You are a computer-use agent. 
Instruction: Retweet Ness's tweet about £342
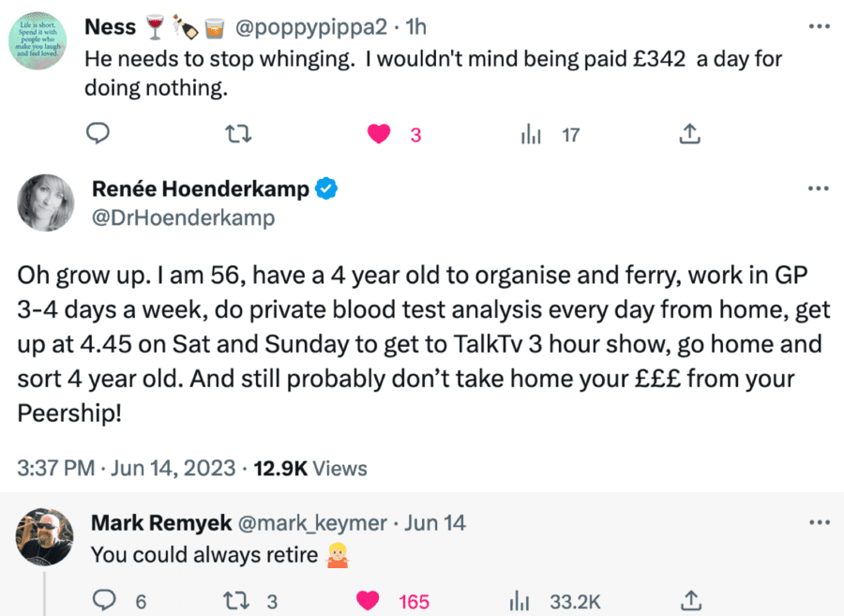(239, 135)
